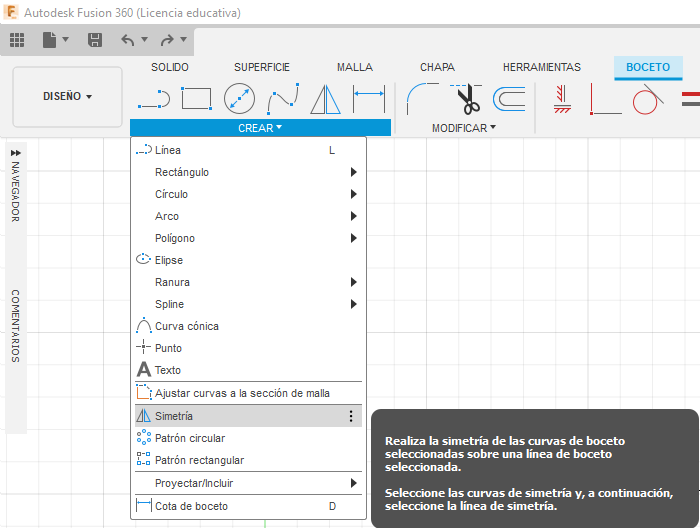Open the File document menu icon
This screenshot has width=700, height=528.
point(49,40)
